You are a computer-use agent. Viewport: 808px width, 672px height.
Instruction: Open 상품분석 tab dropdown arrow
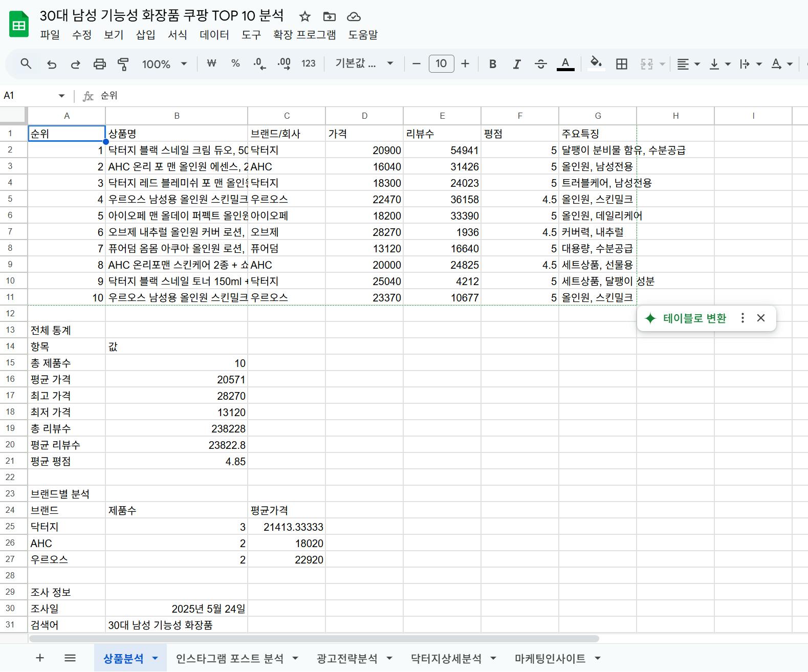[x=155, y=659]
